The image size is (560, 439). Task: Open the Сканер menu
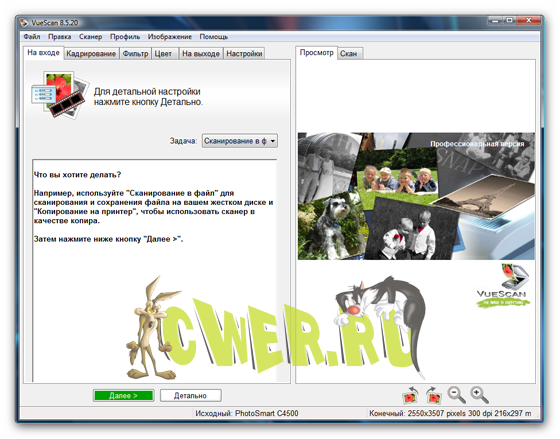pos(90,36)
